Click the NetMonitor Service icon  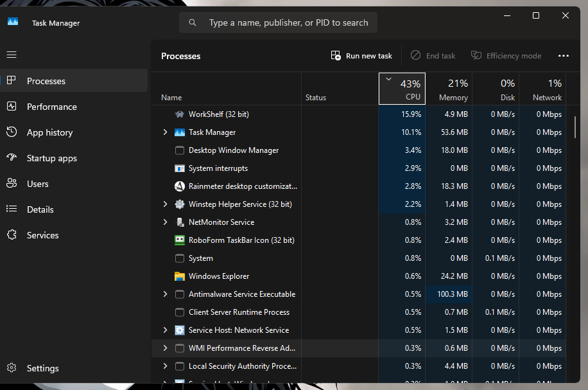(180, 222)
